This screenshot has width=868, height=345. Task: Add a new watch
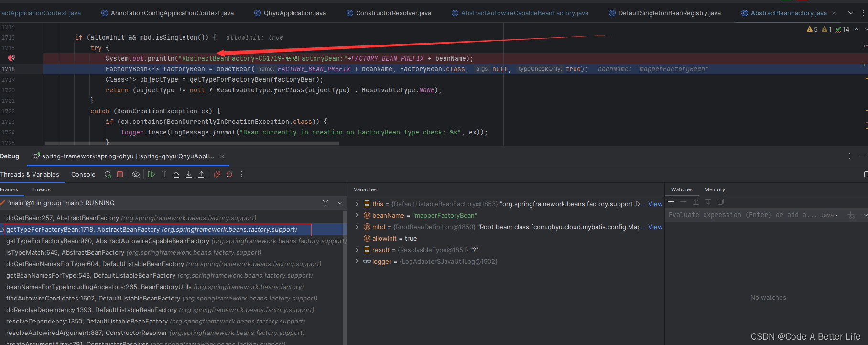pyautogui.click(x=671, y=202)
